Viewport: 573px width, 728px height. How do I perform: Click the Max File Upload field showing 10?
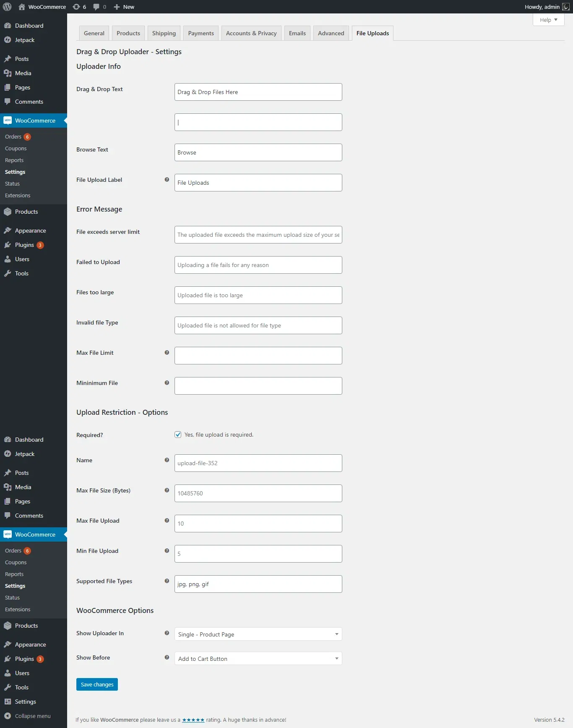258,524
